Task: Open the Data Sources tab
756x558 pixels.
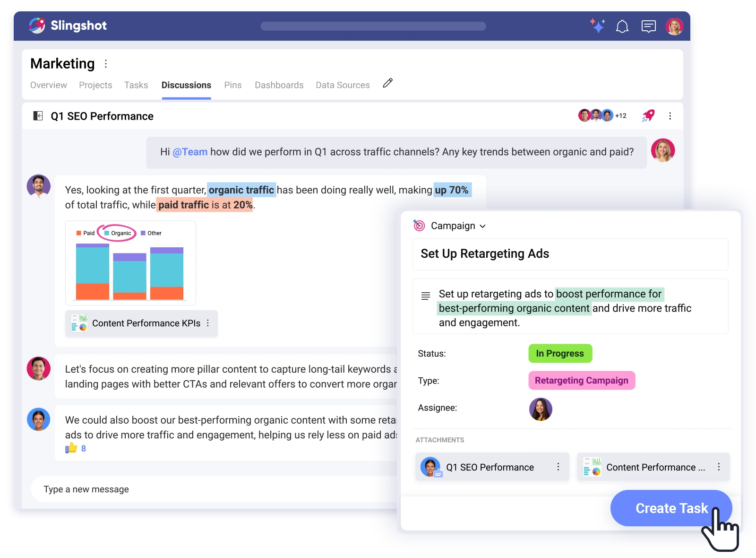Action: (x=343, y=85)
